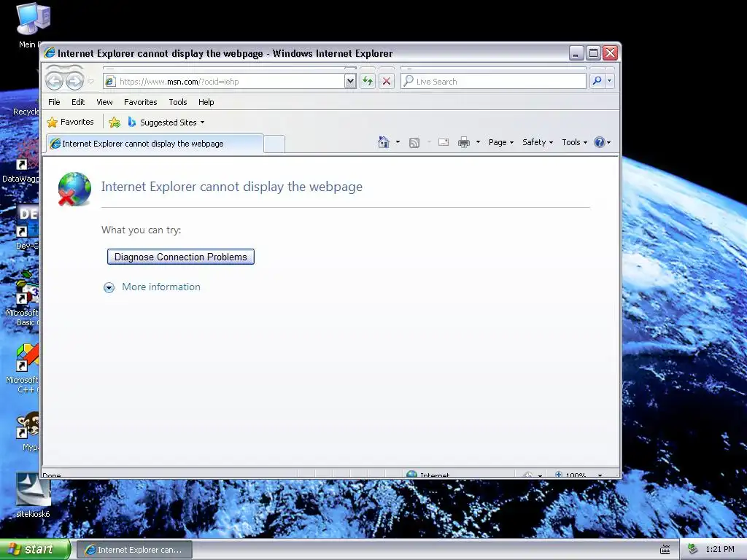Click the Refresh page icon

(368, 82)
